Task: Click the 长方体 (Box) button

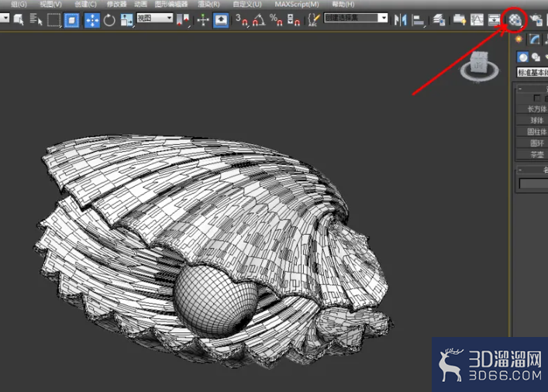Action: [532, 109]
